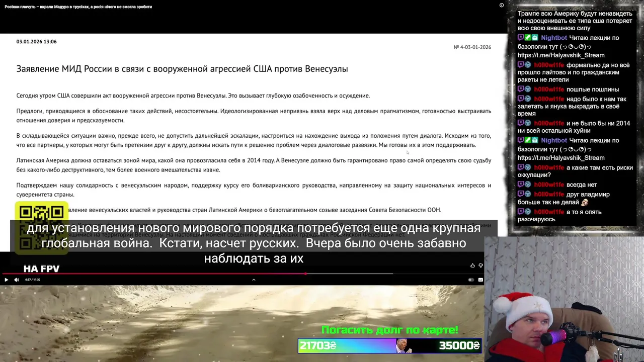Screen dimensions: 644x362
Task: Toggle the autoplay switch in player controls
Action: pos(471,280)
